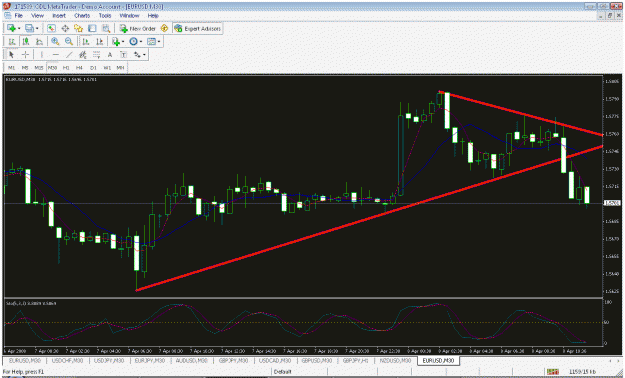Image resolution: width=625 pixels, height=378 pixels.
Task: Open the Tools menu
Action: [x=105, y=16]
